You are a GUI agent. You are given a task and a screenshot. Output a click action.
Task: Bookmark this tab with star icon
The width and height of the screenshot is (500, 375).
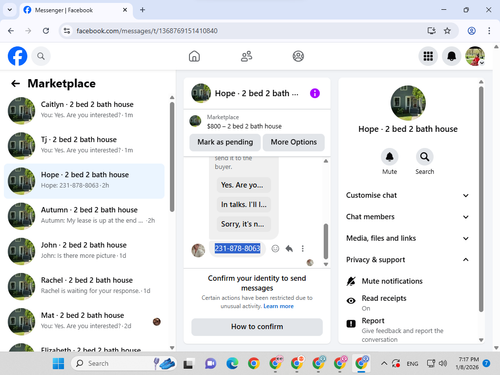pos(447,31)
